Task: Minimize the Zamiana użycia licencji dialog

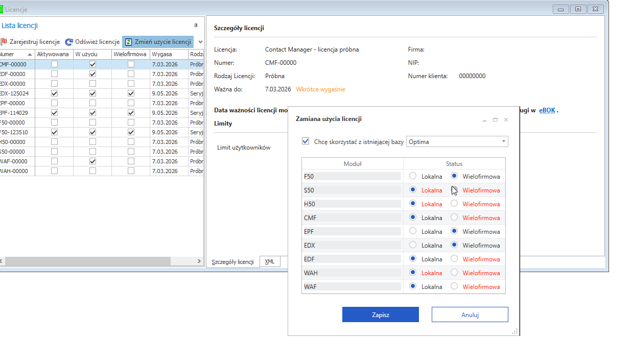Action: 484,119
